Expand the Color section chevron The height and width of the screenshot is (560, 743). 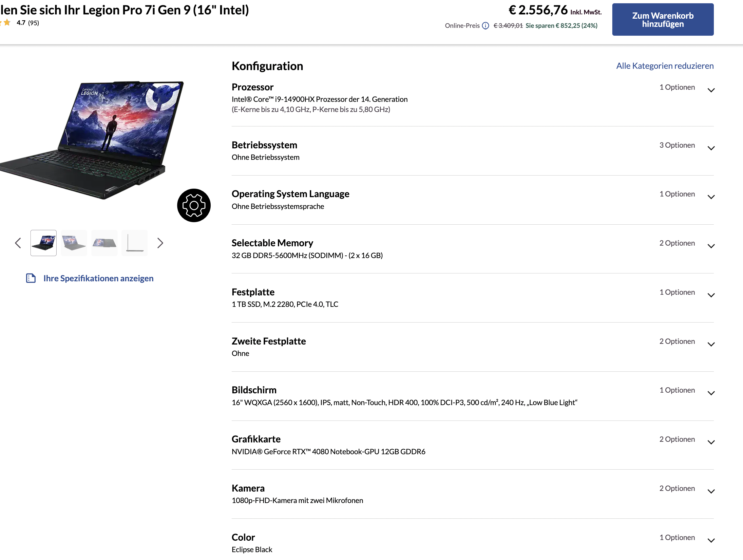point(711,540)
